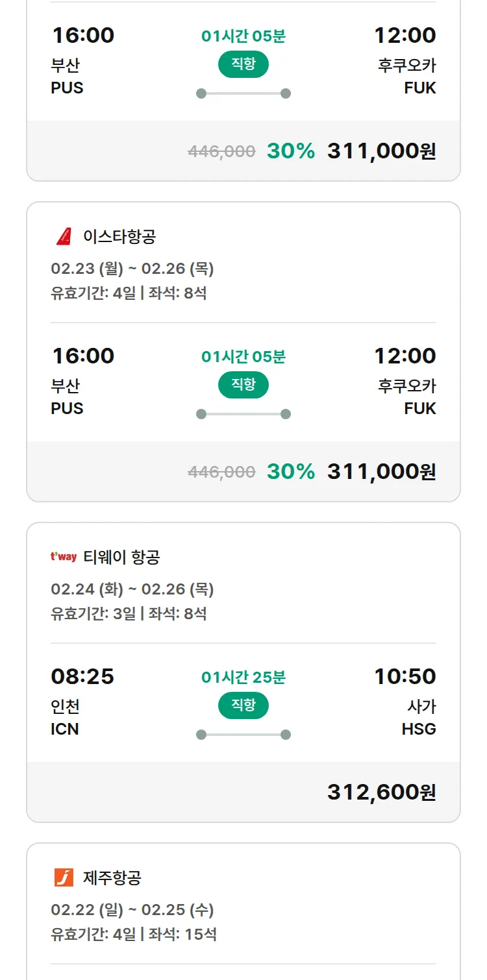Click the Eastar Jet red tail logo

pyautogui.click(x=64, y=237)
